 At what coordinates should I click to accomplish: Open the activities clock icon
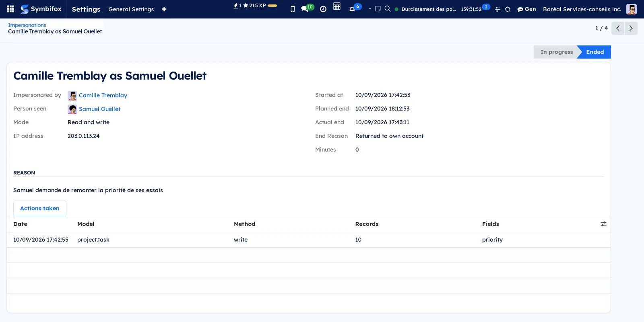pos(323,9)
